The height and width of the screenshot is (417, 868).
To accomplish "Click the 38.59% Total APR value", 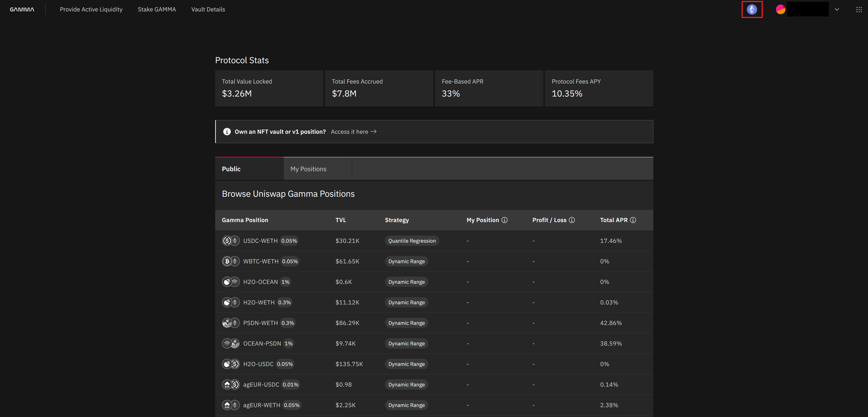I will tap(611, 344).
